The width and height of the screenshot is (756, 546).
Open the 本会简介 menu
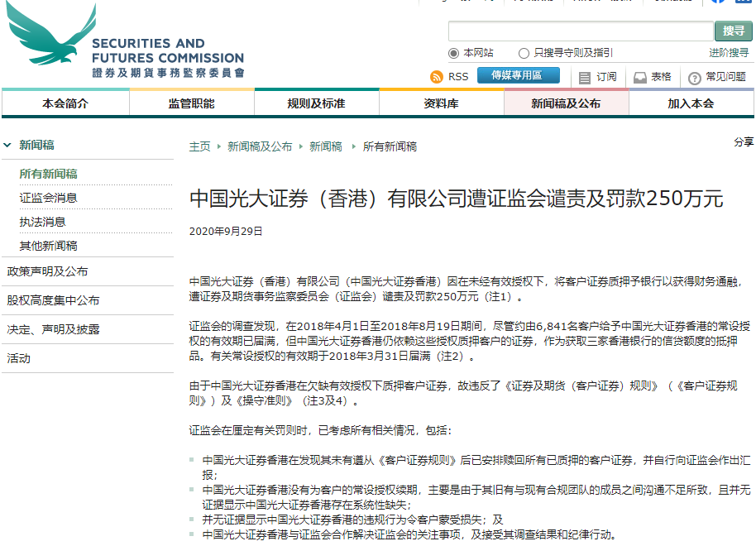tap(65, 103)
